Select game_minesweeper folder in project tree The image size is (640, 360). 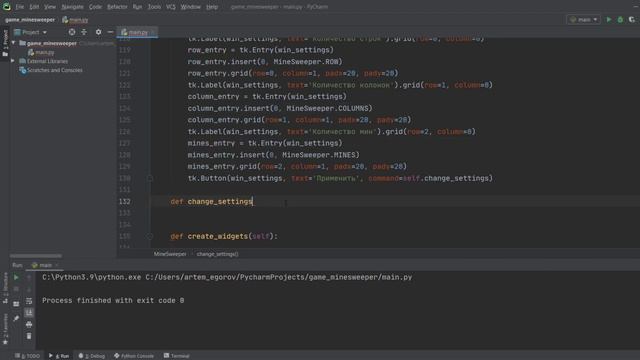pos(51,43)
